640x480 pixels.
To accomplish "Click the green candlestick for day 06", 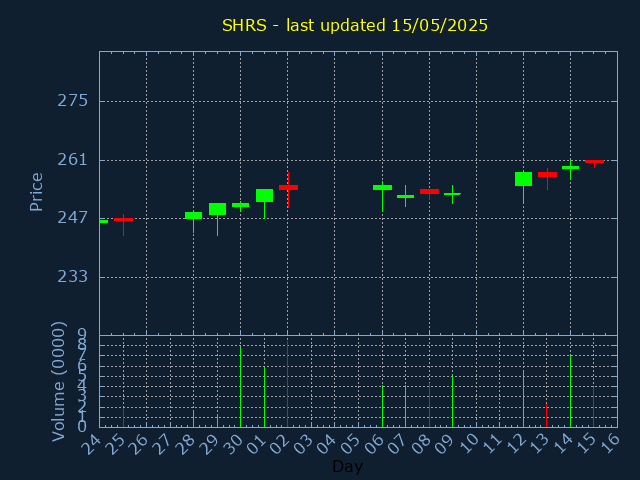I will click(x=382, y=187).
